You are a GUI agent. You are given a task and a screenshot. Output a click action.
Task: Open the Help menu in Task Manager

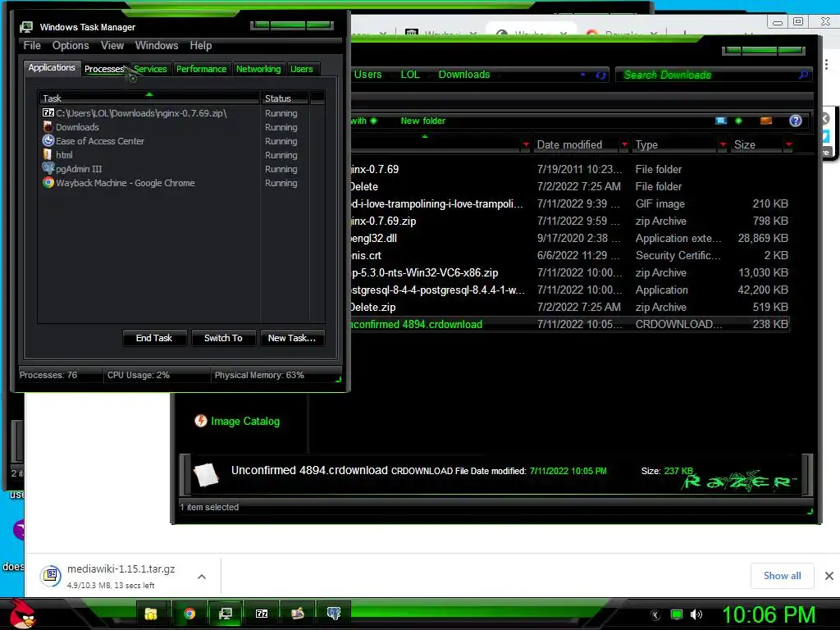click(201, 46)
